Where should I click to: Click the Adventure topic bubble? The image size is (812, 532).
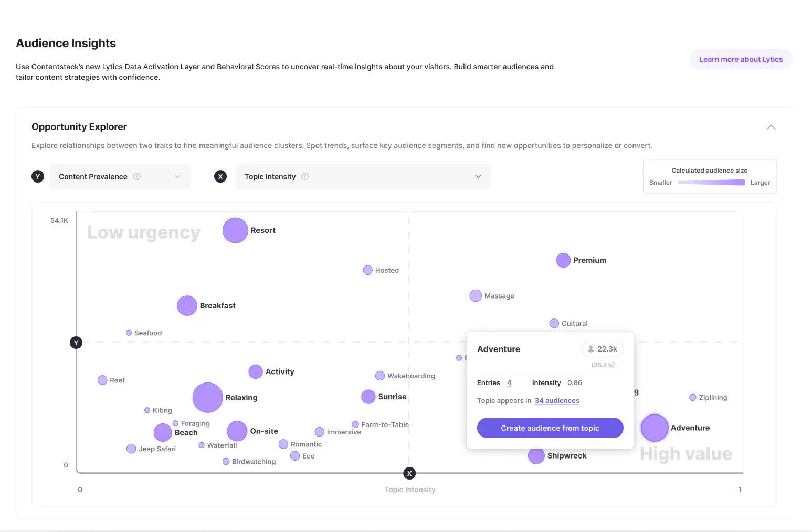(x=655, y=428)
